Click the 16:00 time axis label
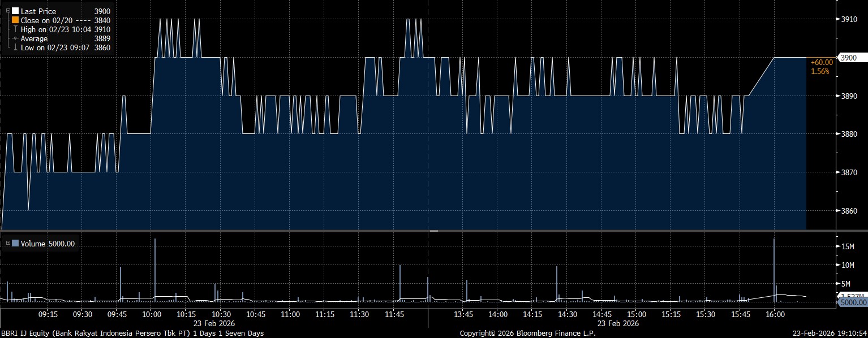The image size is (868, 338). (774, 314)
